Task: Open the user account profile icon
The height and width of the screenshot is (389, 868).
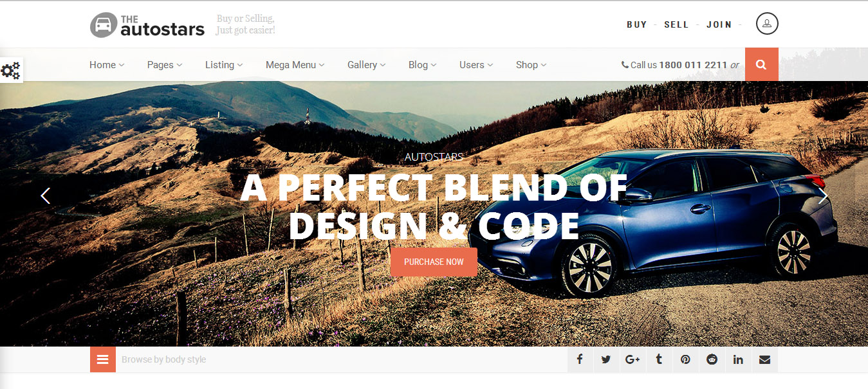Action: coord(767,24)
